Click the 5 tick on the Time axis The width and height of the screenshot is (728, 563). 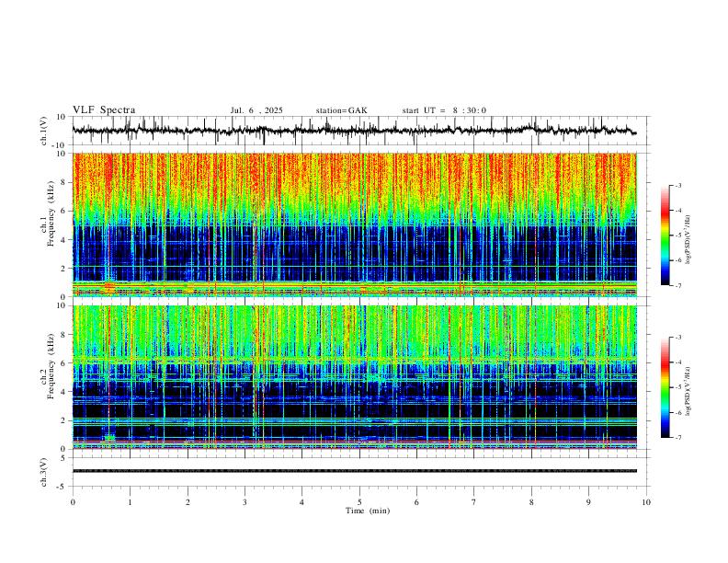tap(359, 502)
